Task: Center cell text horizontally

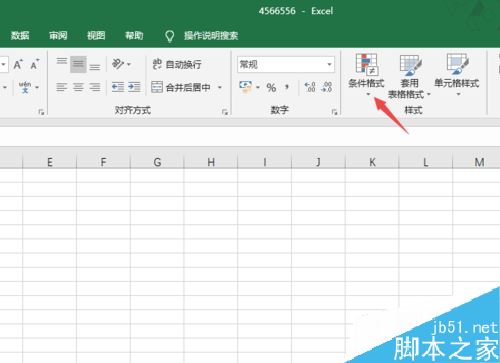Action: click(x=78, y=87)
